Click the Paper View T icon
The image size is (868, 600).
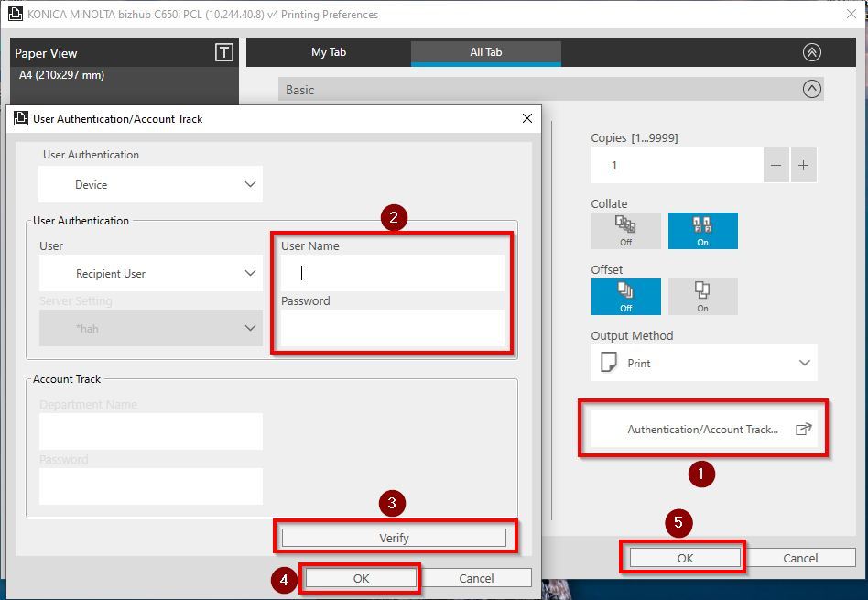click(223, 53)
